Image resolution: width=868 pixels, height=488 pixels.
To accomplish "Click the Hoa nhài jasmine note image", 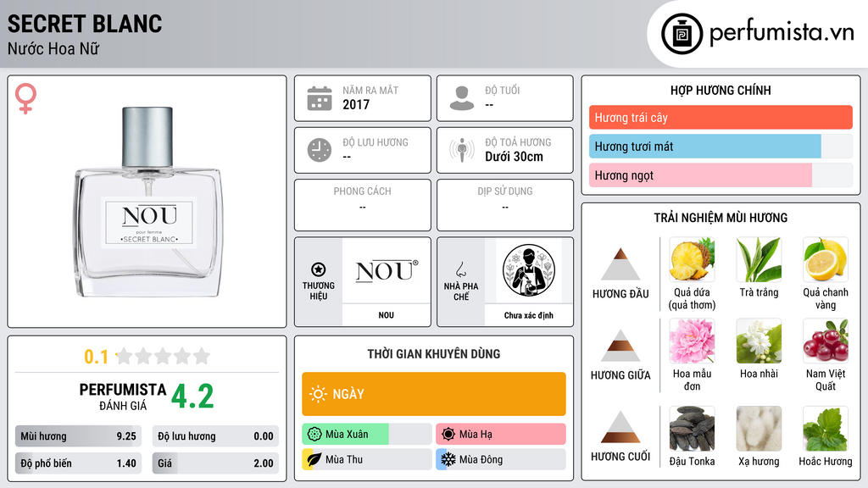I will [759, 341].
